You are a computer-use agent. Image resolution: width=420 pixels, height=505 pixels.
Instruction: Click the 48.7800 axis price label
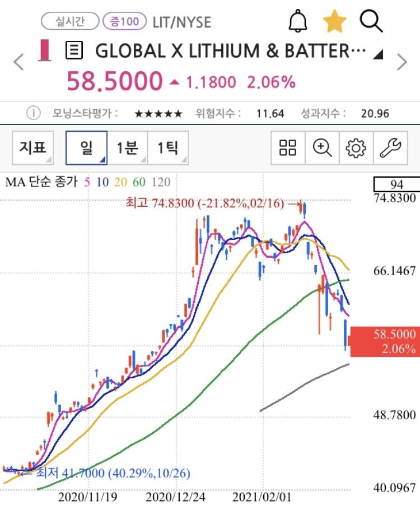(x=395, y=415)
